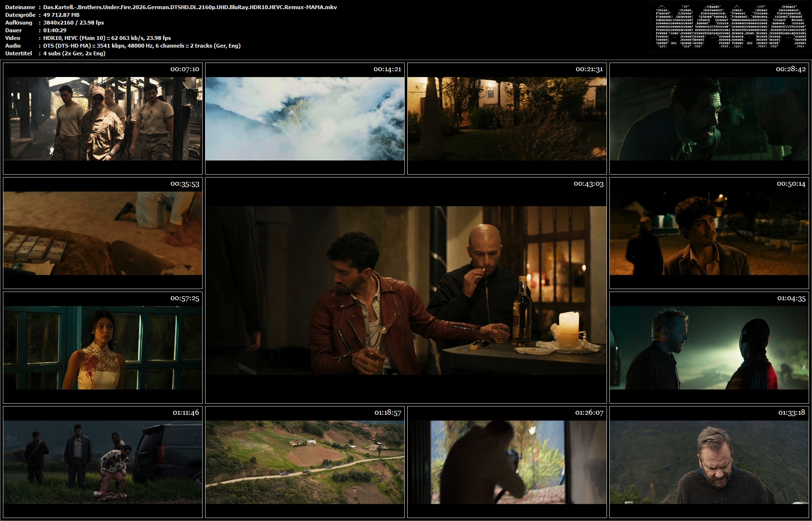Click the Dateiname label
Viewport: 812px width, 521px height.
click(x=20, y=7)
